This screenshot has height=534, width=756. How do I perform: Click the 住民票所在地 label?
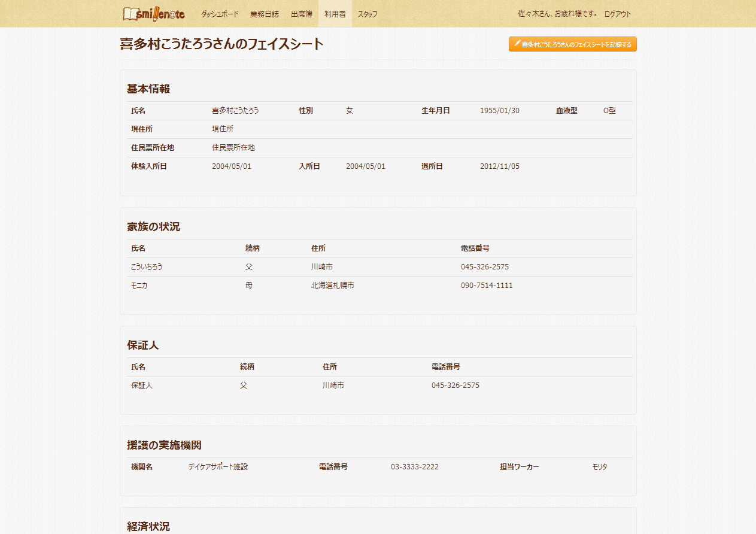coord(153,148)
